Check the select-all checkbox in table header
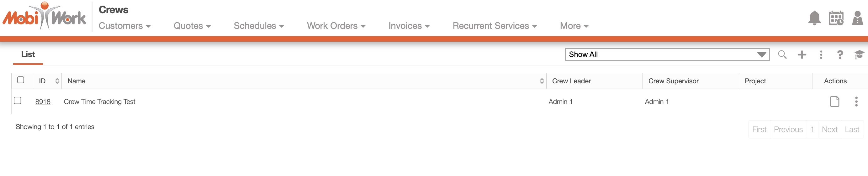This screenshot has height=176, width=868. click(x=21, y=80)
